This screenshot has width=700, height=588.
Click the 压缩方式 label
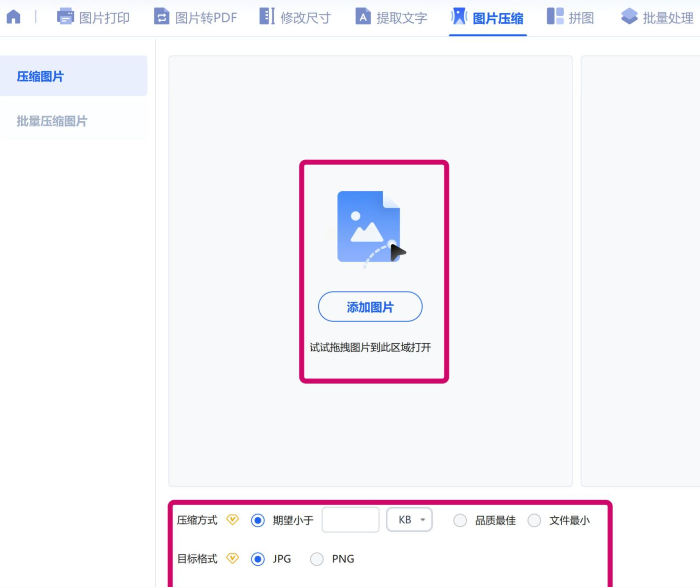pyautogui.click(x=197, y=520)
